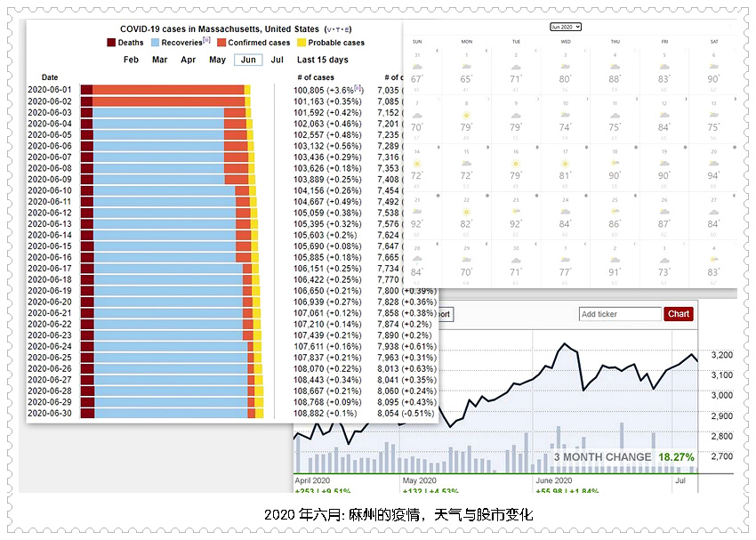756x540 pixels.
Task: Click the weather icon for June 18
Action: pyautogui.click(x=615, y=164)
